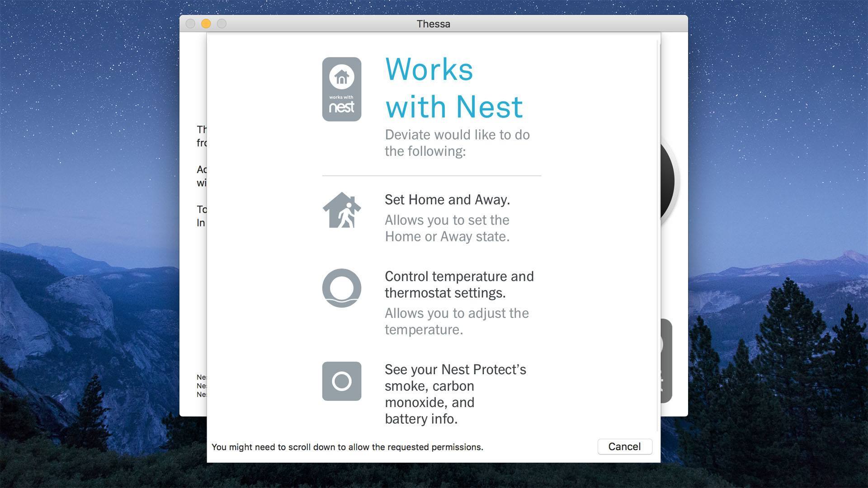This screenshot has width=868, height=488.
Task: Click the Works with Nest badge icon
Action: [x=341, y=89]
